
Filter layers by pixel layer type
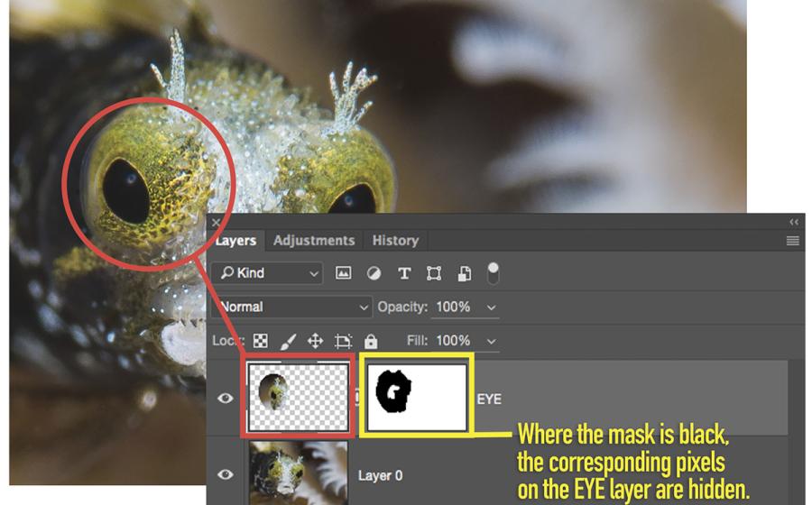(x=343, y=273)
